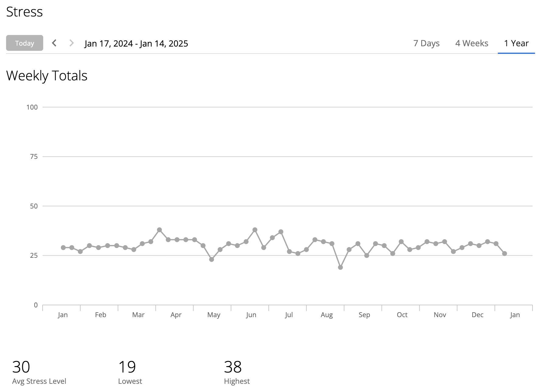
Task: Click the highest data point in June
Action: [255, 230]
